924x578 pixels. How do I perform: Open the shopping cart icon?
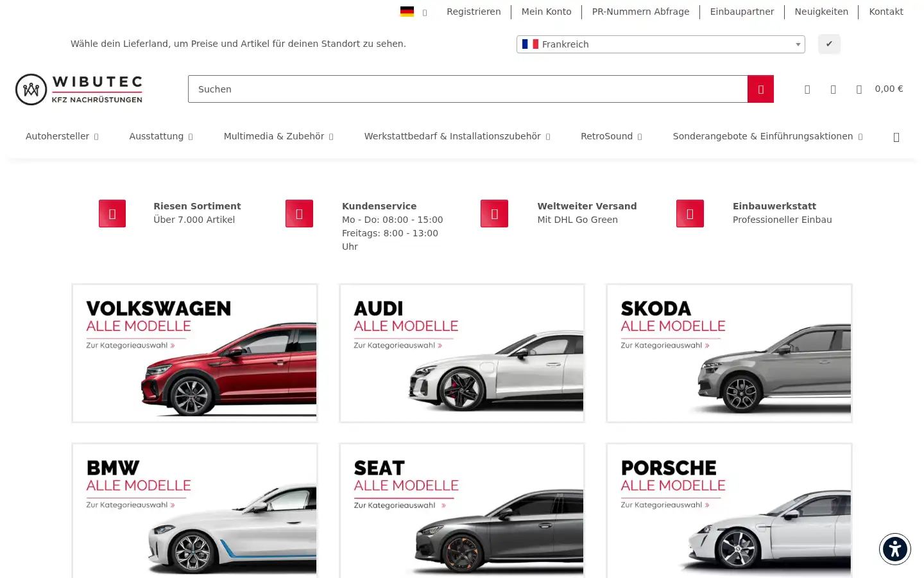(x=859, y=89)
